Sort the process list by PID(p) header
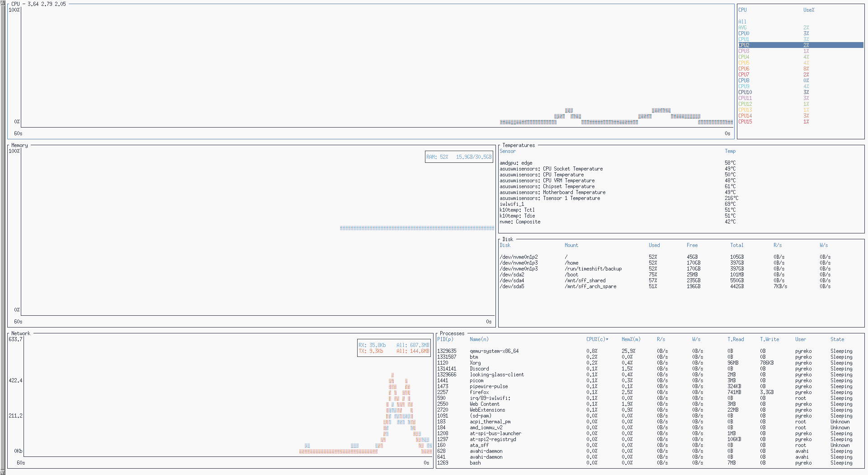 click(x=445, y=339)
